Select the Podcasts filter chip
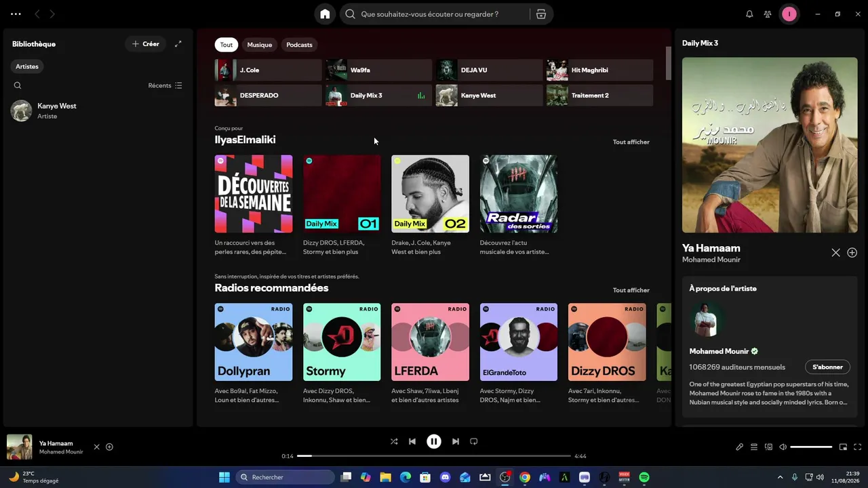Image resolution: width=868 pixels, height=488 pixels. [299, 45]
